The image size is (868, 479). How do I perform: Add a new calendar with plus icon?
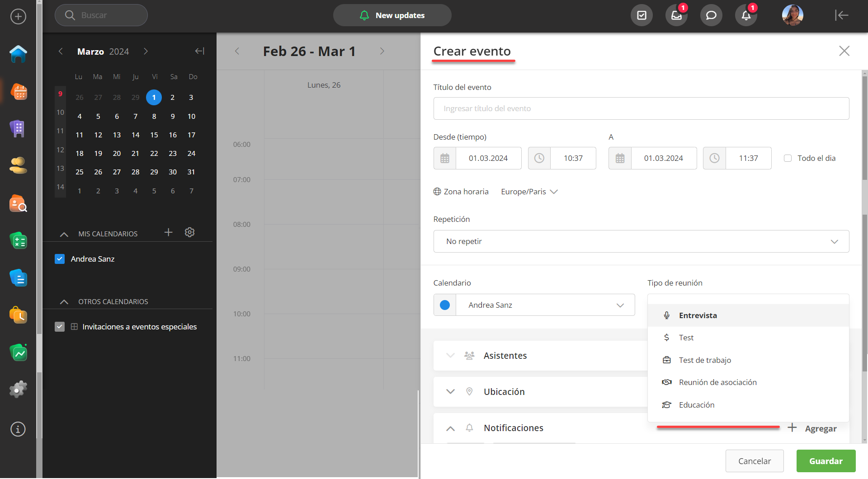click(x=168, y=232)
